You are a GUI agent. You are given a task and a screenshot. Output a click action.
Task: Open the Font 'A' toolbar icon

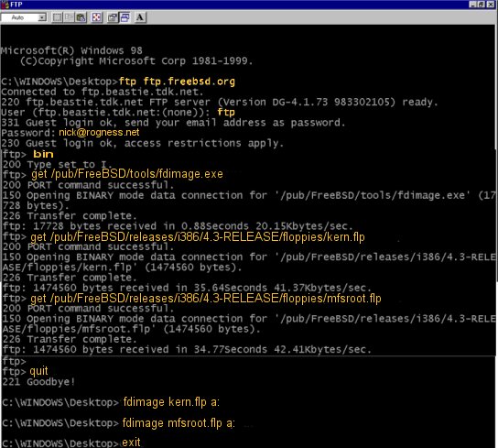point(140,17)
